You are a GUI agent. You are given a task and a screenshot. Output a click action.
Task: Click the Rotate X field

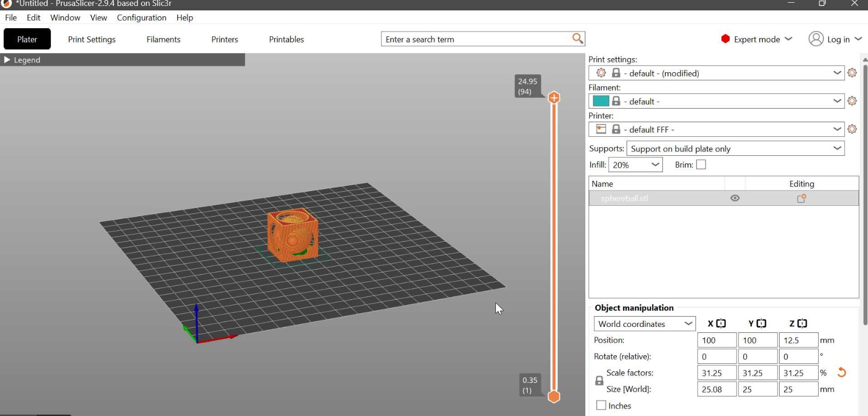(x=717, y=356)
